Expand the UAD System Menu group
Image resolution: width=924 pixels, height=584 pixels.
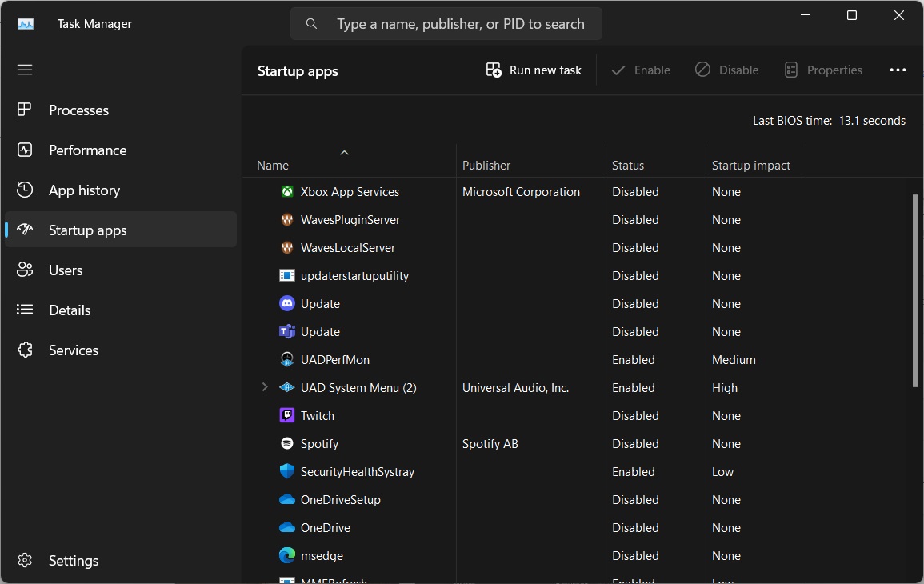pyautogui.click(x=265, y=388)
